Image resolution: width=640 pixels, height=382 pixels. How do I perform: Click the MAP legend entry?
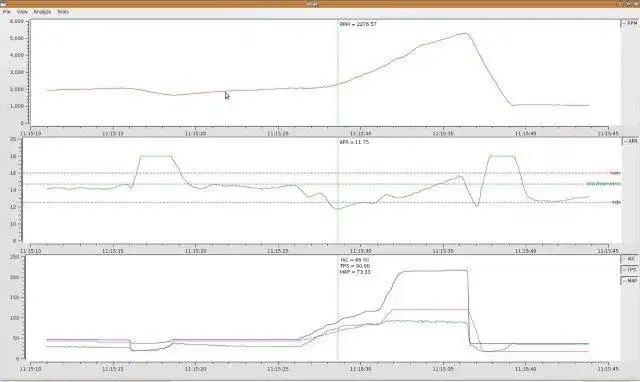630,281
